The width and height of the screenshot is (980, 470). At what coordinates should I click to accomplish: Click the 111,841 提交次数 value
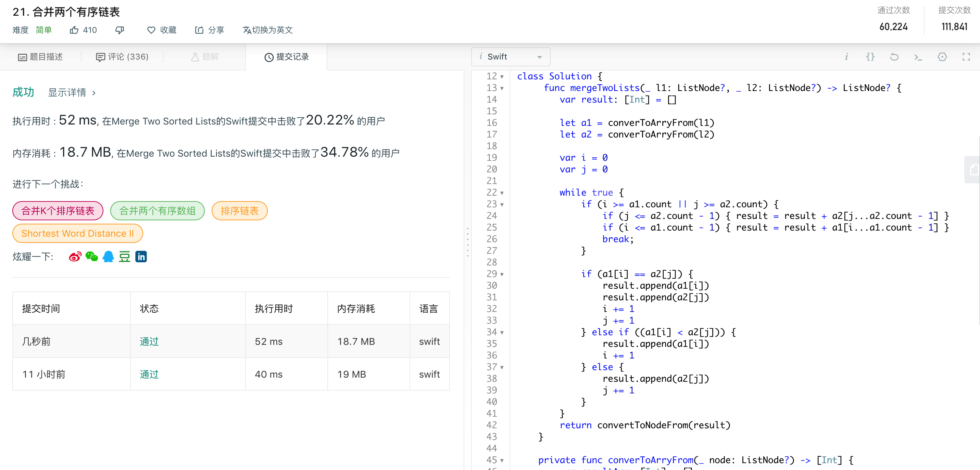point(954,27)
